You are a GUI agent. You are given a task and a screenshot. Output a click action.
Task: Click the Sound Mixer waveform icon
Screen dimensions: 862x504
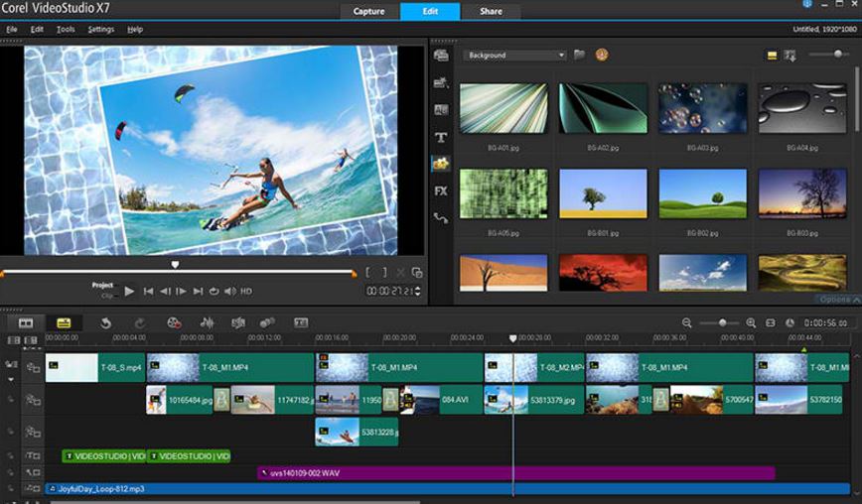[x=208, y=322]
